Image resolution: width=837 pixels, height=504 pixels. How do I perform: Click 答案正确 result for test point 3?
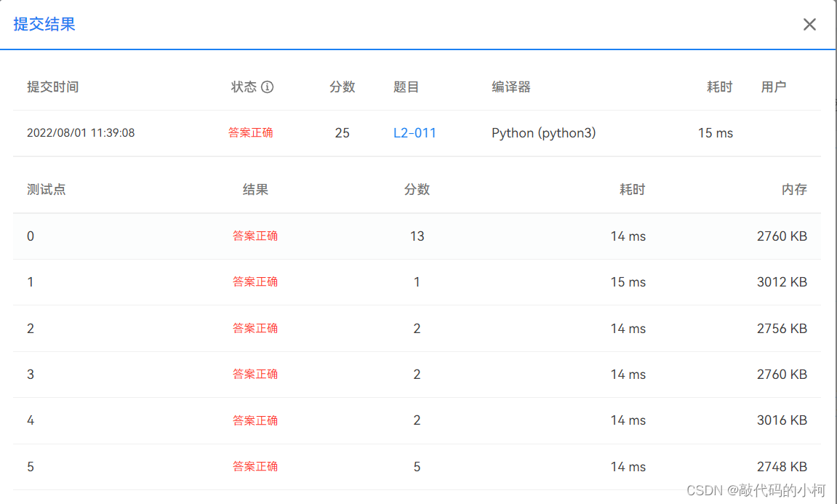255,374
